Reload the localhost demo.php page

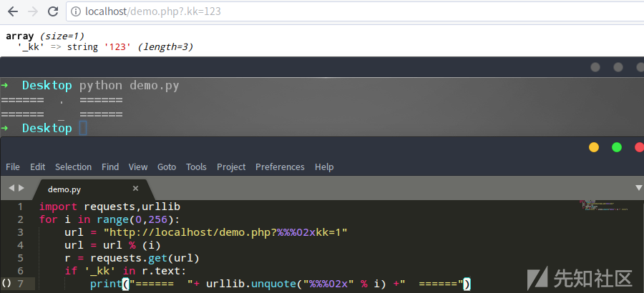[53, 12]
